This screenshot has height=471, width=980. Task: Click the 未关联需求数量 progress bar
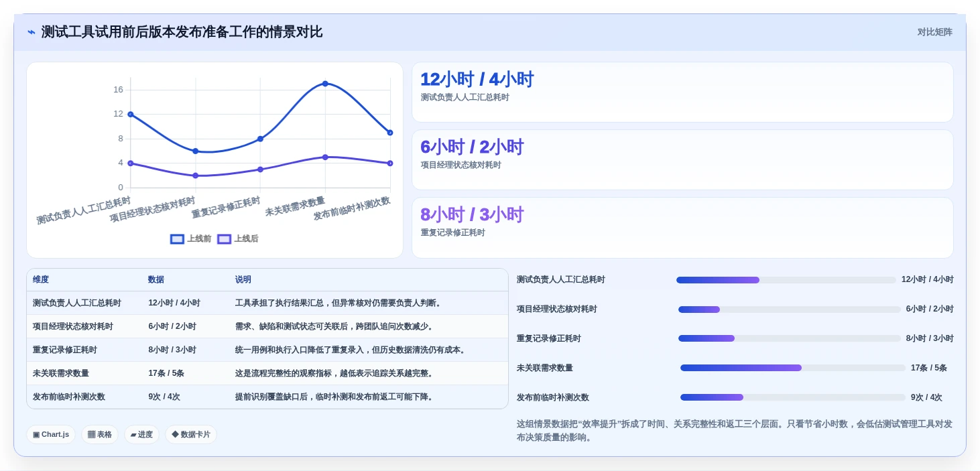click(x=792, y=368)
